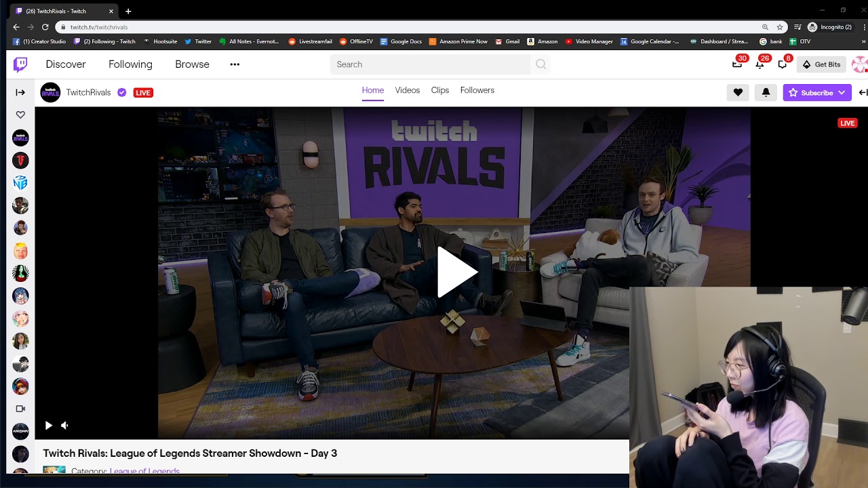Open the Google Docs bookmark
Image resolution: width=868 pixels, height=488 pixels.
point(401,41)
